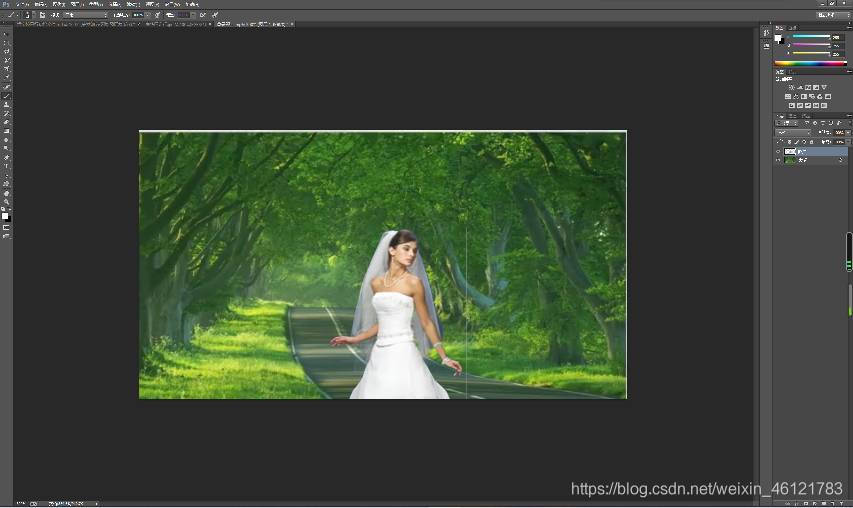Add a Hue/Saturation adjustment layer
Viewport: 853px width, 508px height.
pyautogui.click(x=788, y=96)
